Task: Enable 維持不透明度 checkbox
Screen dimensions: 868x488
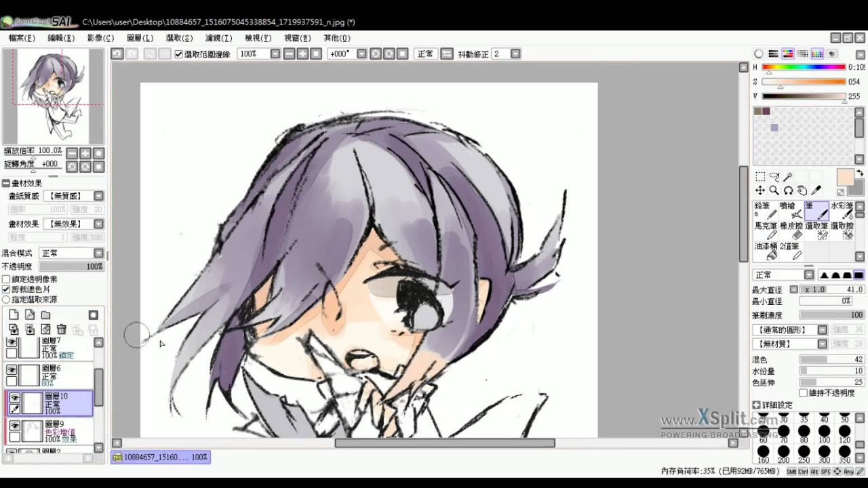Action: pos(804,393)
